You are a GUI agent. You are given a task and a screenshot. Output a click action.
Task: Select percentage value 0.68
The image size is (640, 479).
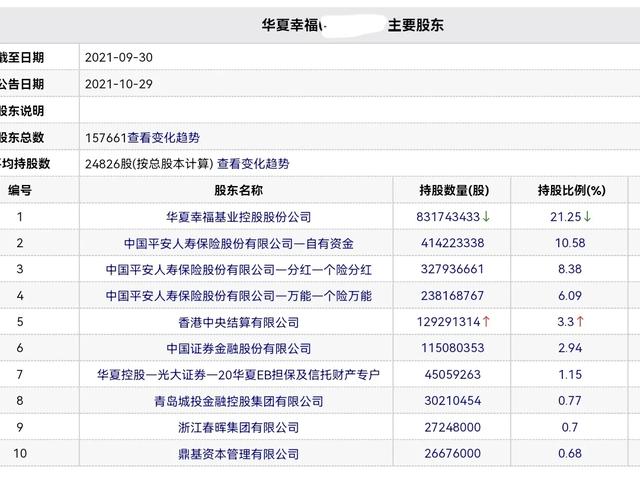click(x=570, y=453)
